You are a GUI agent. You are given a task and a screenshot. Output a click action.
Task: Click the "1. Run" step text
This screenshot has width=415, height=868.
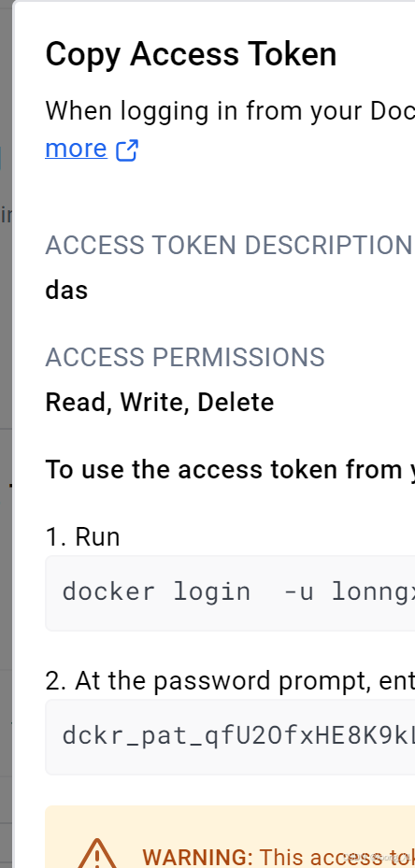82,536
